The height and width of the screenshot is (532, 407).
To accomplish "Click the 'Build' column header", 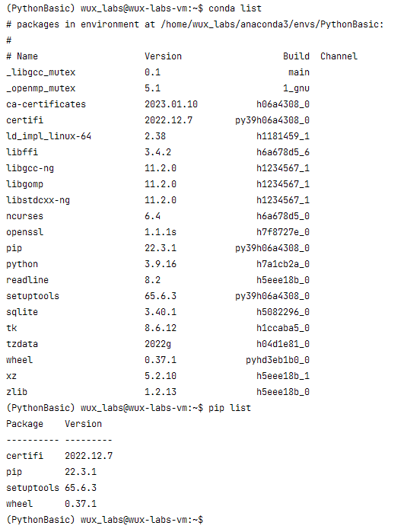I will [x=296, y=56].
